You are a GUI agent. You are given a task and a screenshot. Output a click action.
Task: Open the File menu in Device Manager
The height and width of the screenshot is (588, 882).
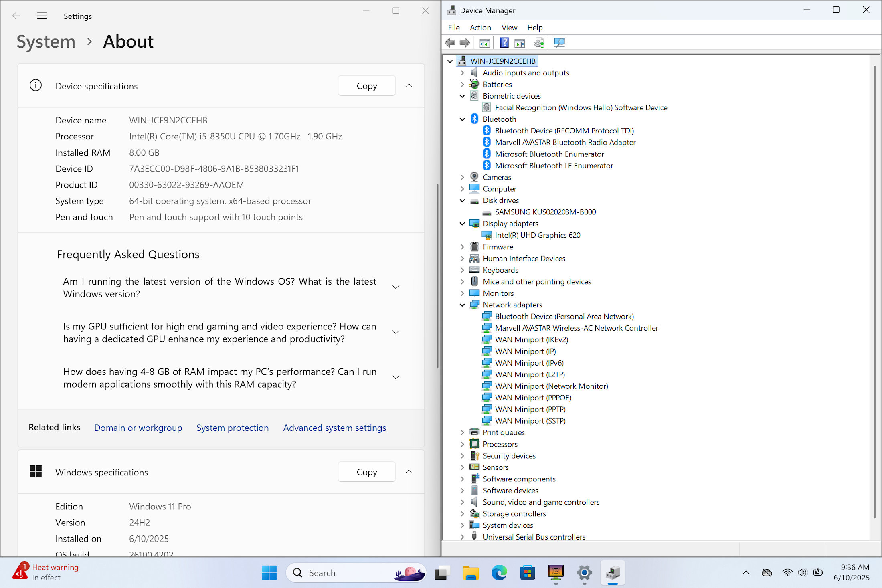tap(454, 28)
